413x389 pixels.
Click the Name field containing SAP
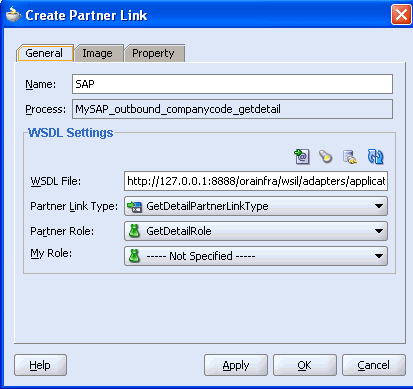(x=232, y=84)
